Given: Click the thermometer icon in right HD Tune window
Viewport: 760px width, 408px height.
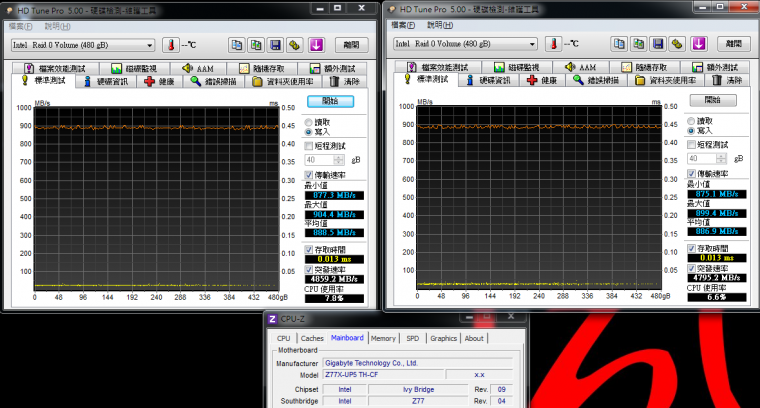Looking at the screenshot, I should [x=555, y=44].
